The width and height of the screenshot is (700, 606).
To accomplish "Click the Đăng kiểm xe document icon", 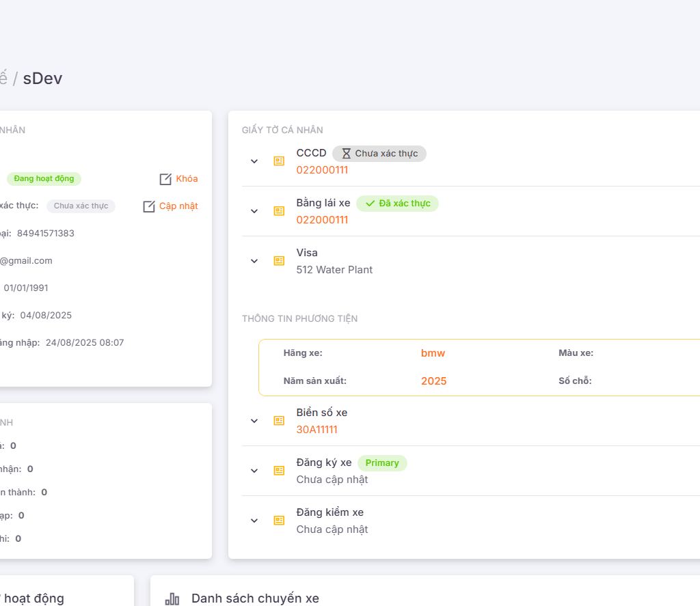I will click(279, 521).
